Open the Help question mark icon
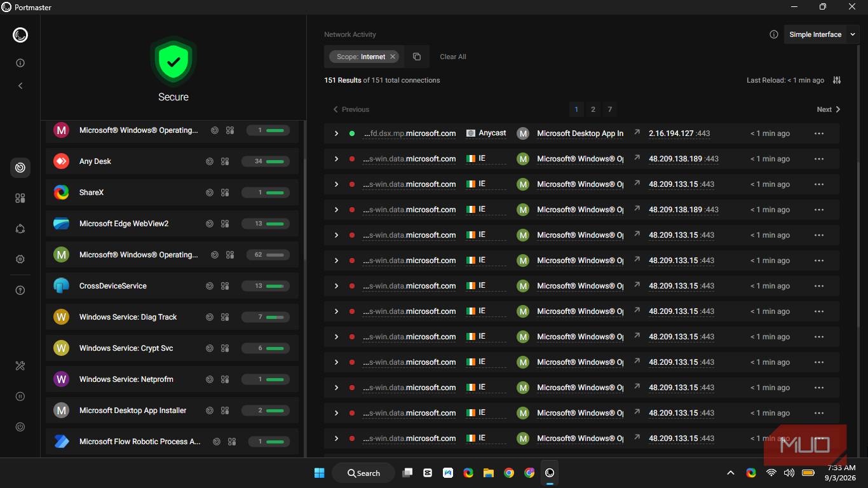Image resolution: width=868 pixels, height=488 pixels. coord(20,290)
